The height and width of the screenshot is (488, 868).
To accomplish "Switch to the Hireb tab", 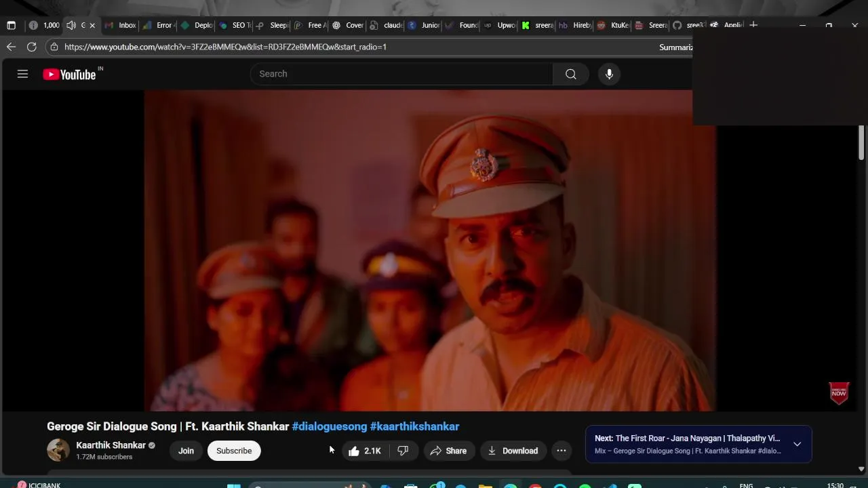I will pos(575,25).
